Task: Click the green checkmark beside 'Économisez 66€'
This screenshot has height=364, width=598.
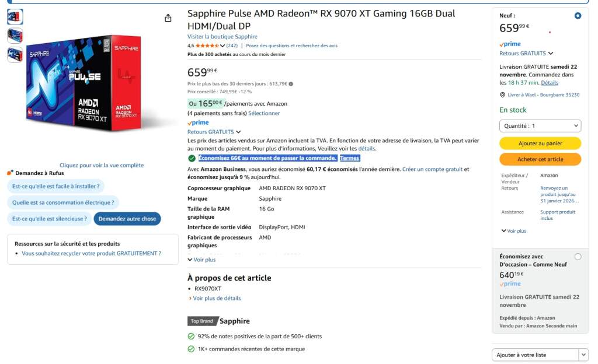Action: (192, 158)
